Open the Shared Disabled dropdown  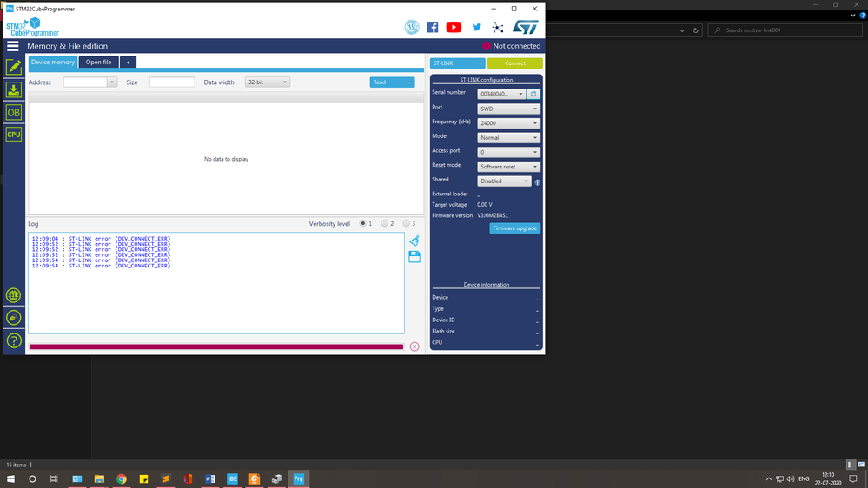(x=504, y=181)
